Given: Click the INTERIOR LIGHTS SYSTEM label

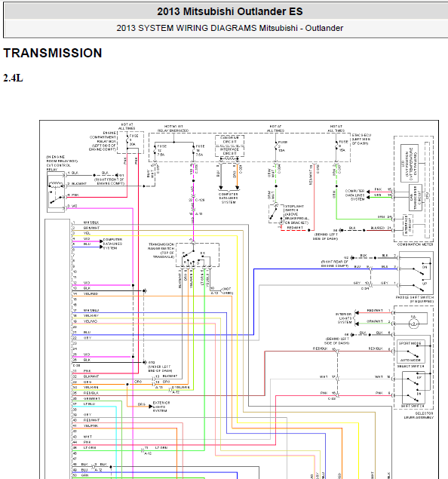Looking at the screenshot, I should click(x=344, y=318).
